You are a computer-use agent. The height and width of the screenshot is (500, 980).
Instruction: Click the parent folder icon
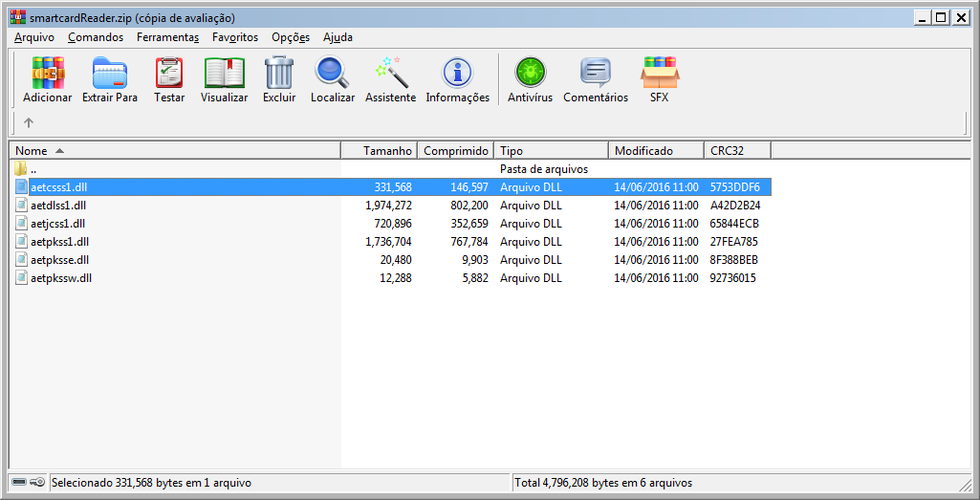(x=21, y=169)
